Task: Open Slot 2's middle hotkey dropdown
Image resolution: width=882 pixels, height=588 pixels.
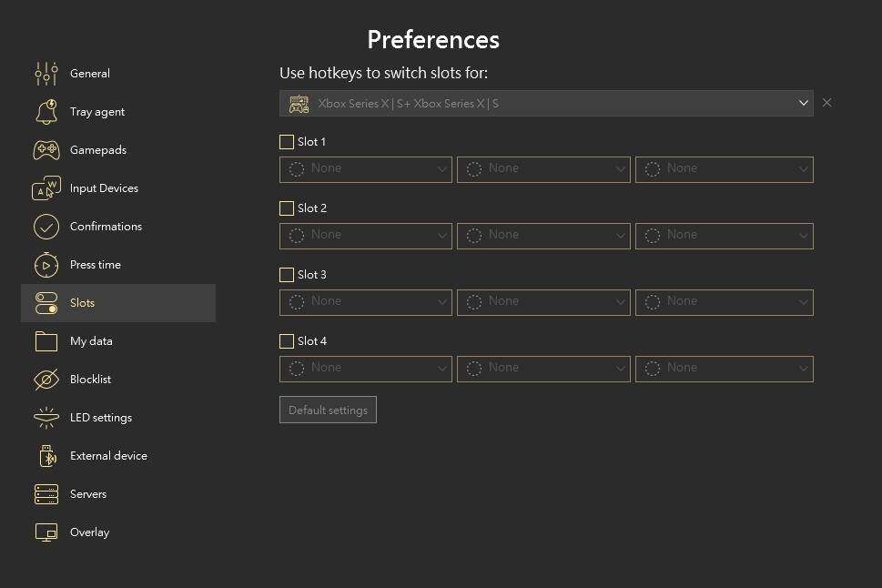Action: click(x=543, y=236)
